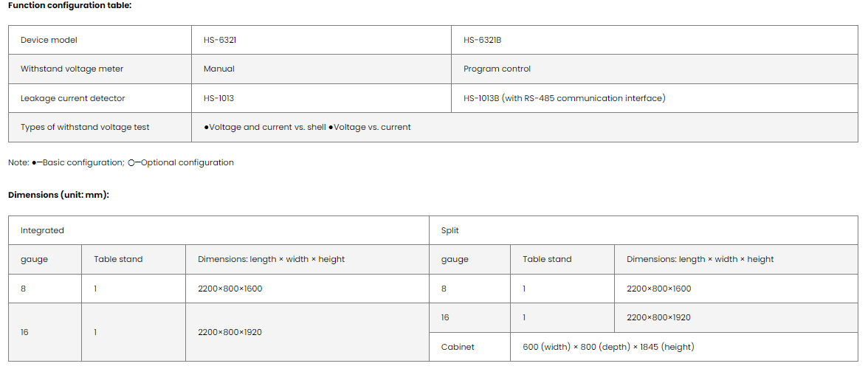This screenshot has width=868, height=369.
Task: Click the 'Program control' cell
Action: [x=497, y=69]
